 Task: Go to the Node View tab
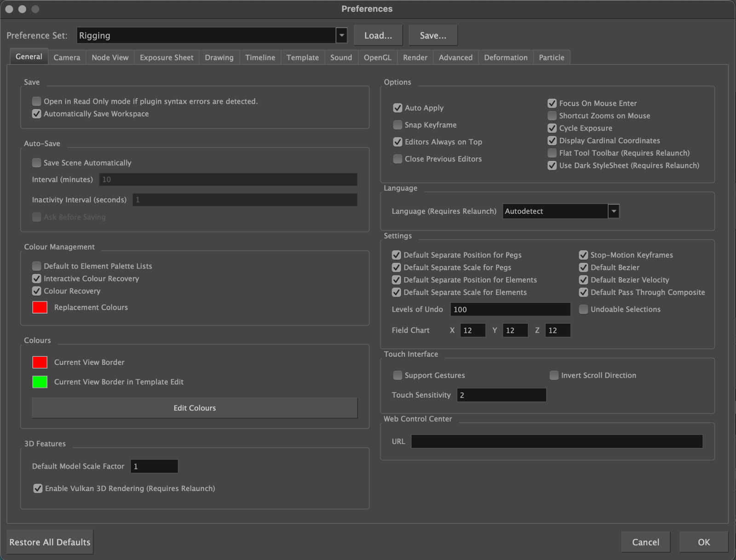tap(110, 57)
